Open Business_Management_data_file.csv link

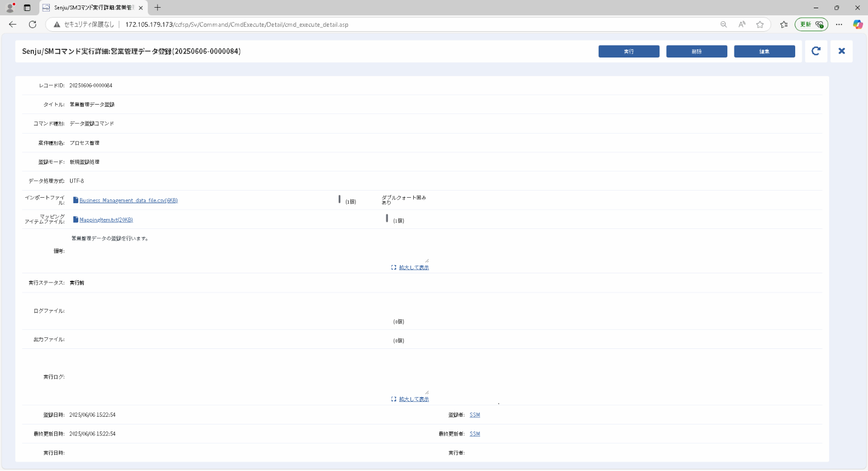pos(128,200)
